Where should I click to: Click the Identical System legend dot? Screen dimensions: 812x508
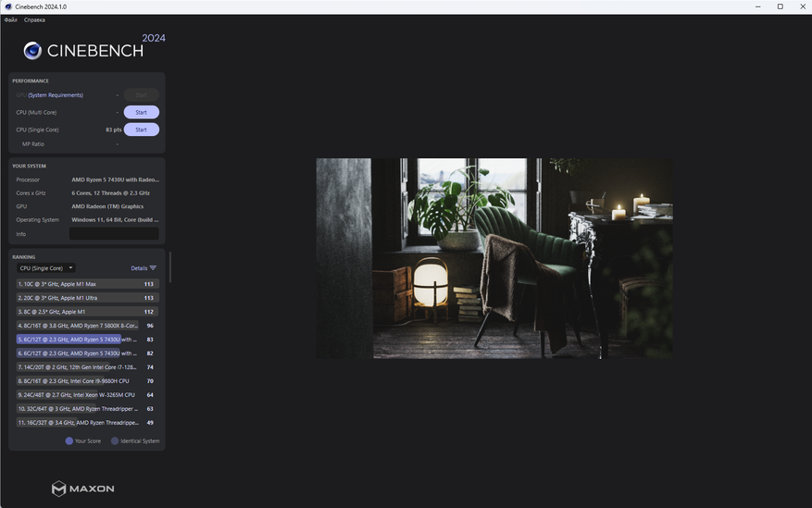[115, 441]
